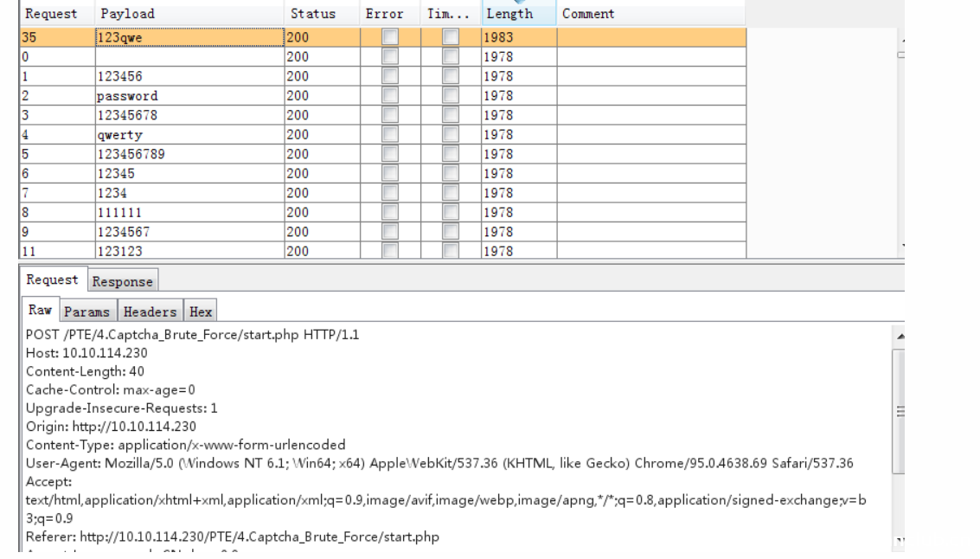The width and height of the screenshot is (980, 559).
Task: Click Length cell 1983 of request 35
Action: point(517,37)
